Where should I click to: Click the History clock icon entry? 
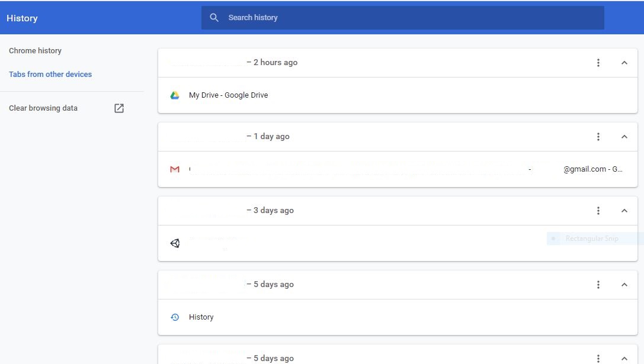click(174, 317)
